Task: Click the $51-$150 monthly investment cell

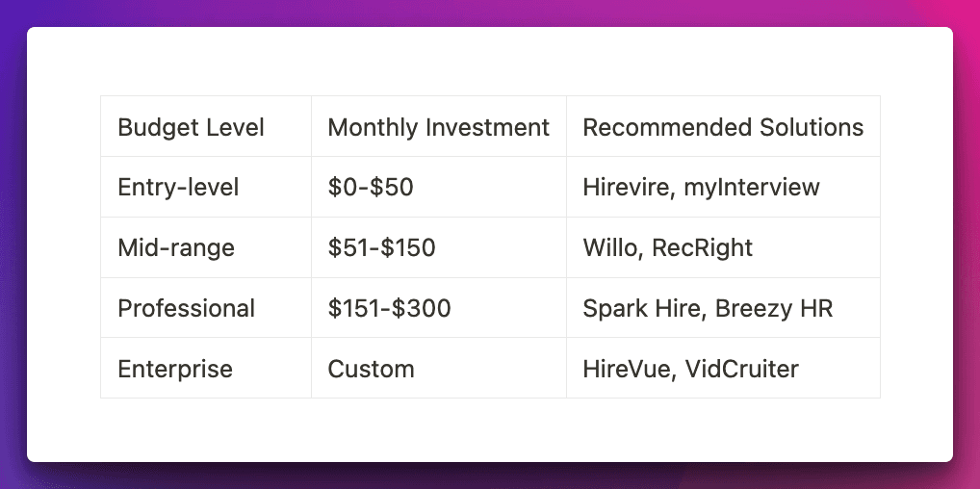Action: click(x=381, y=247)
